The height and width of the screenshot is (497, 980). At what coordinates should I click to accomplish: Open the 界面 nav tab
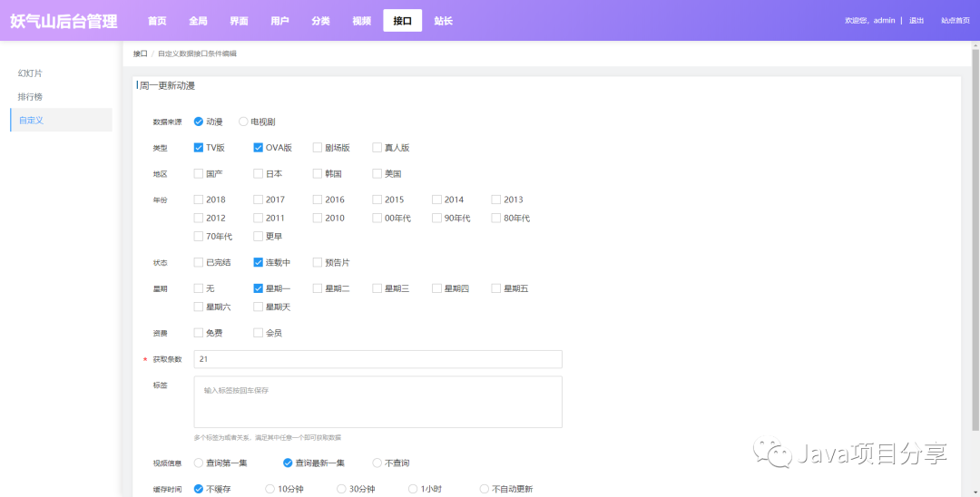click(x=239, y=21)
